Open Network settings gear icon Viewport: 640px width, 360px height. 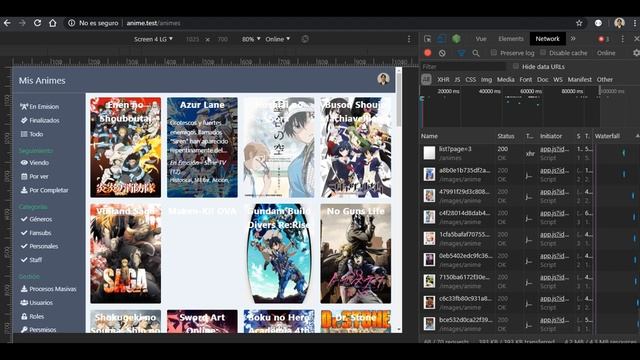pos(636,53)
